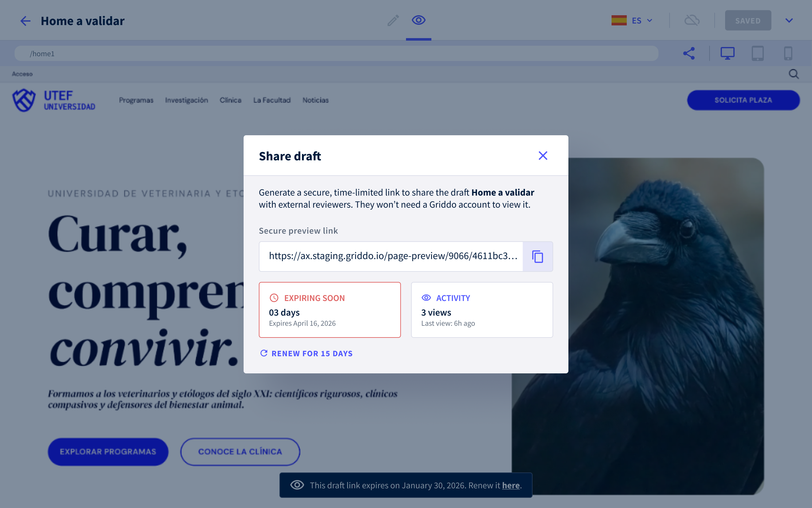The height and width of the screenshot is (508, 812).
Task: Close the Share draft dialog
Action: click(543, 156)
